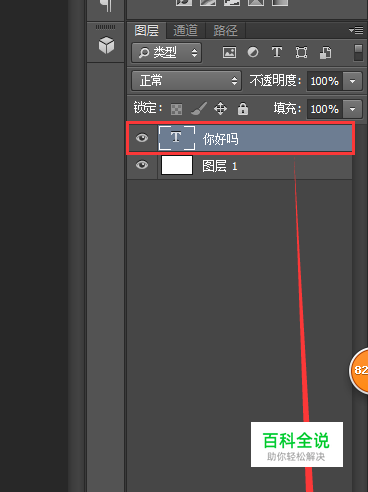Hide the 图层 1 layer
The height and width of the screenshot is (492, 368).
click(x=142, y=165)
